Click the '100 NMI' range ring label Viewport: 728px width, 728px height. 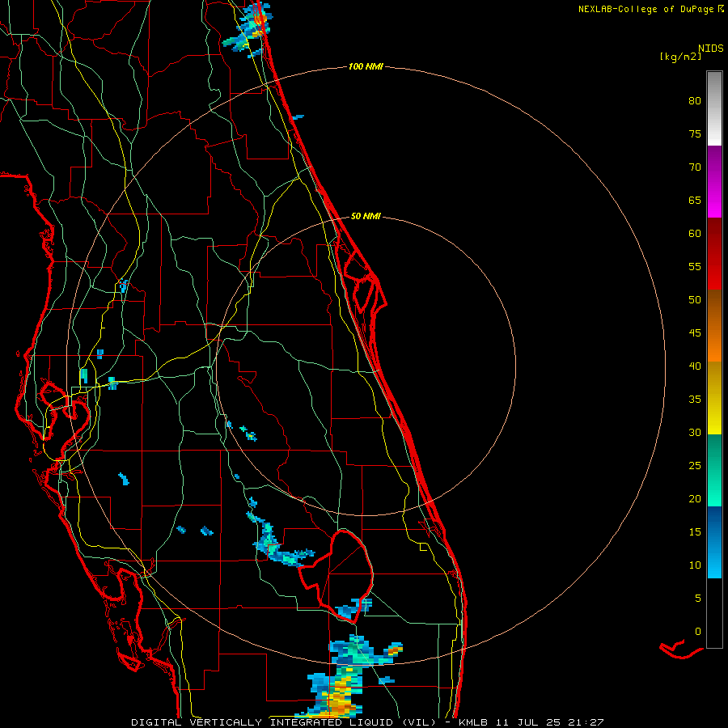pos(366,67)
